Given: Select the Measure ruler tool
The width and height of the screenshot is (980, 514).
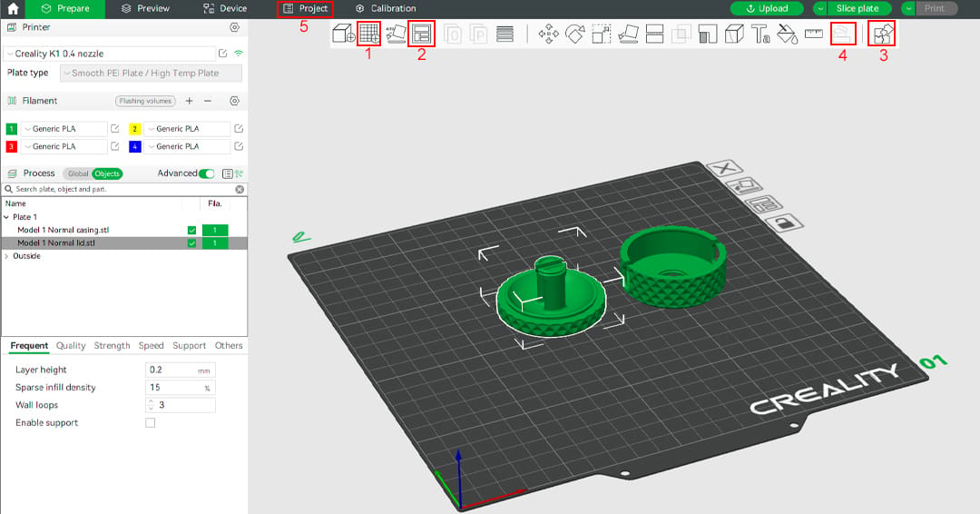Looking at the screenshot, I should pyautogui.click(x=814, y=34).
